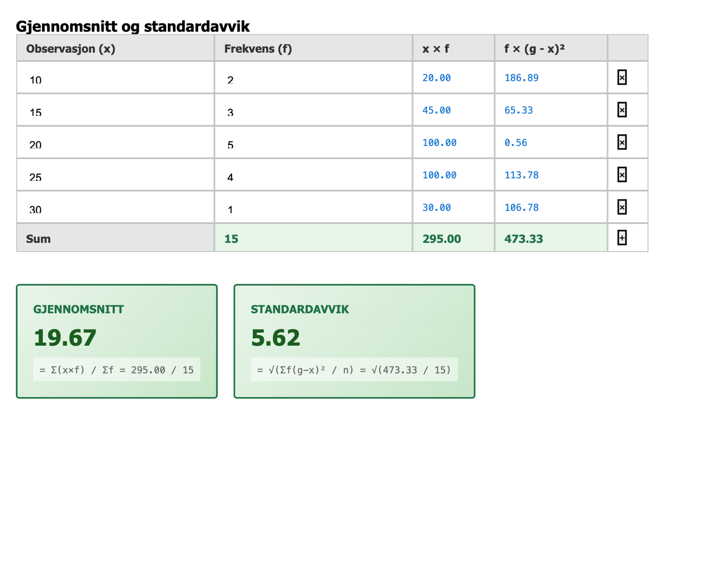Edit the frequency field containing 3

pos(314,110)
